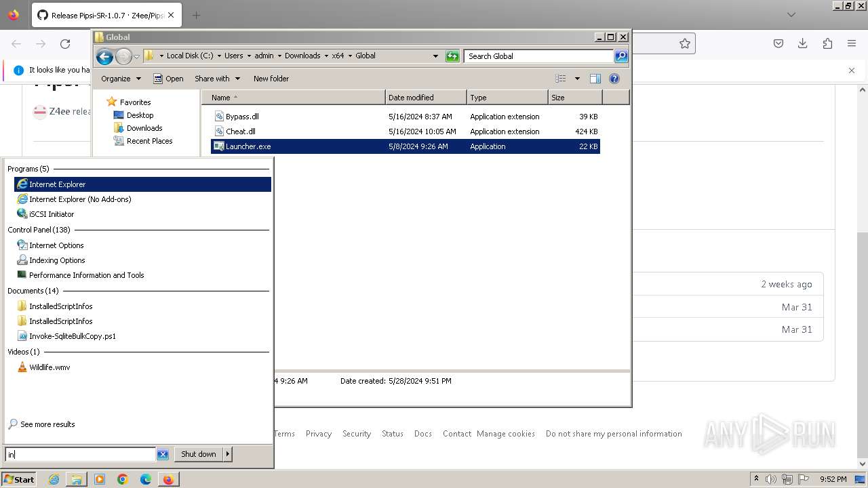The image size is (868, 488).
Task: Open the Share with dropdown
Action: coord(217,79)
